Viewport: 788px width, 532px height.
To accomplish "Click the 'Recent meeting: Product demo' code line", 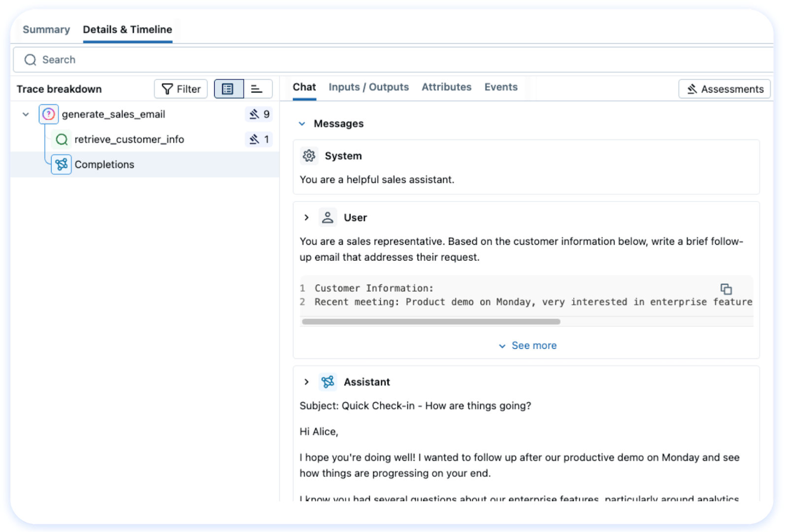I will point(533,302).
